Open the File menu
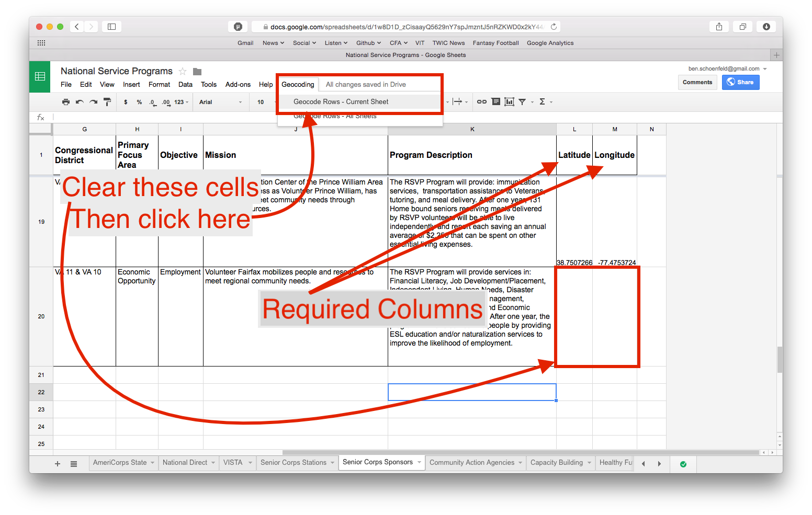812x515 pixels. (x=66, y=84)
